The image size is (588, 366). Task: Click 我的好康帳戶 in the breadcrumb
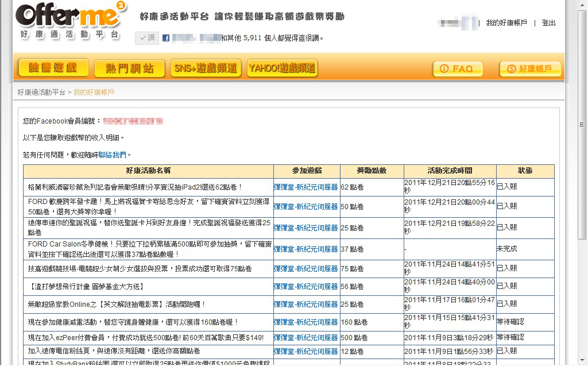(x=94, y=93)
